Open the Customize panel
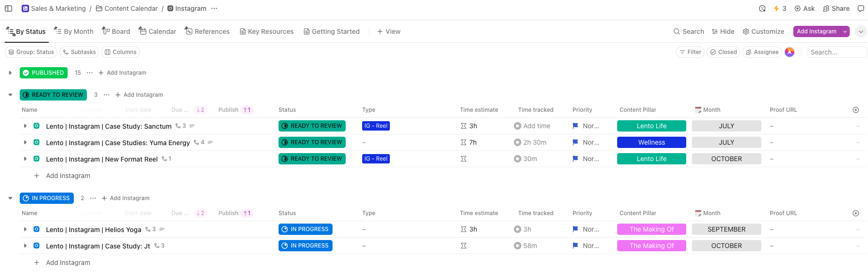The image size is (868, 279). tap(763, 31)
